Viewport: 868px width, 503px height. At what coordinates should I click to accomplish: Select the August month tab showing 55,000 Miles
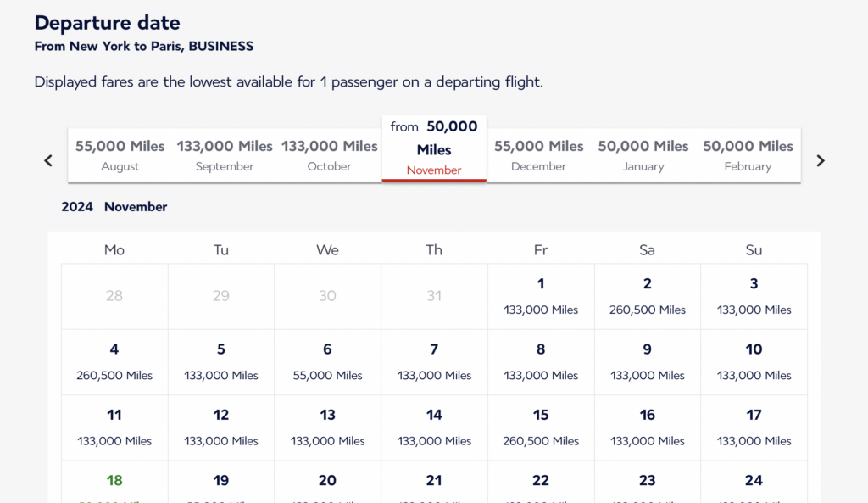pyautogui.click(x=120, y=154)
